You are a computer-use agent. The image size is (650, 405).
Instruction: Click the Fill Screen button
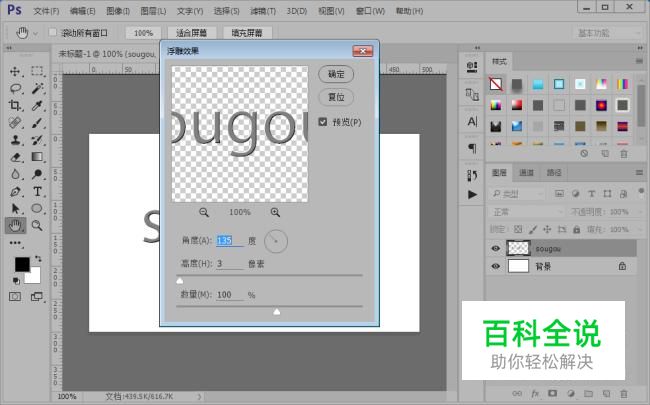247,33
